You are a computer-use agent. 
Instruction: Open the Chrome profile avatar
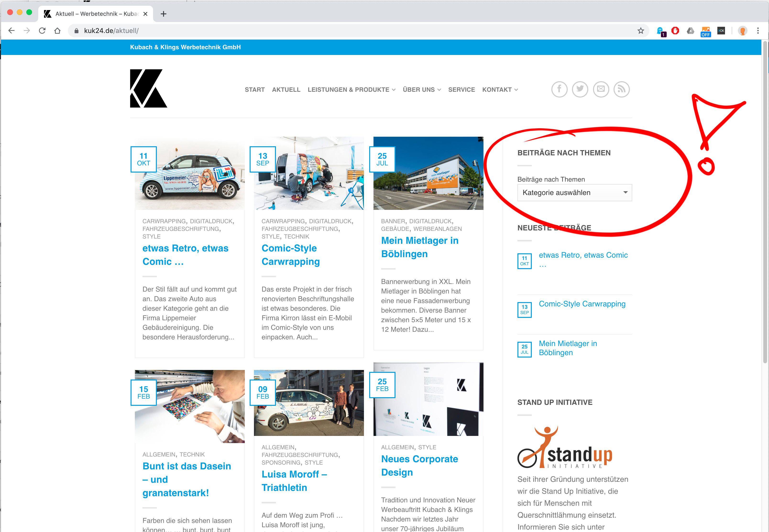[742, 31]
